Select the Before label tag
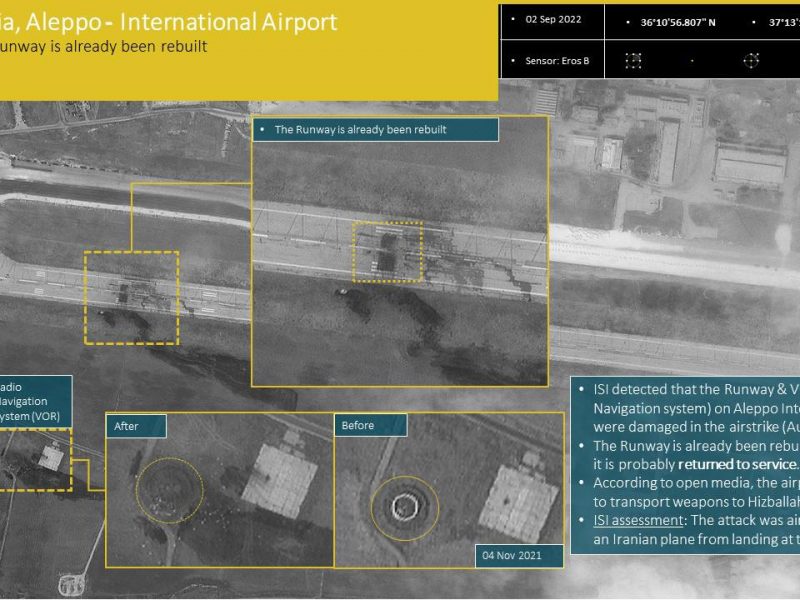Image resolution: width=800 pixels, height=600 pixels. pyautogui.click(x=370, y=425)
